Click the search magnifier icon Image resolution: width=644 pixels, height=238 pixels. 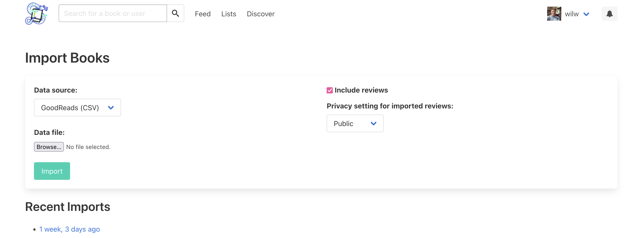pyautogui.click(x=175, y=13)
